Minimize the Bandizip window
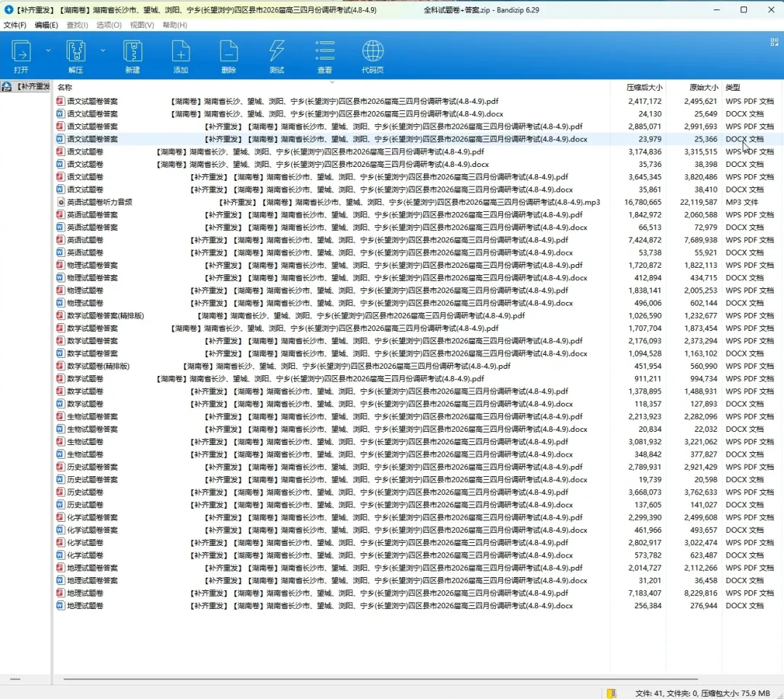Viewport: 784px width, 699px height. pyautogui.click(x=716, y=9)
